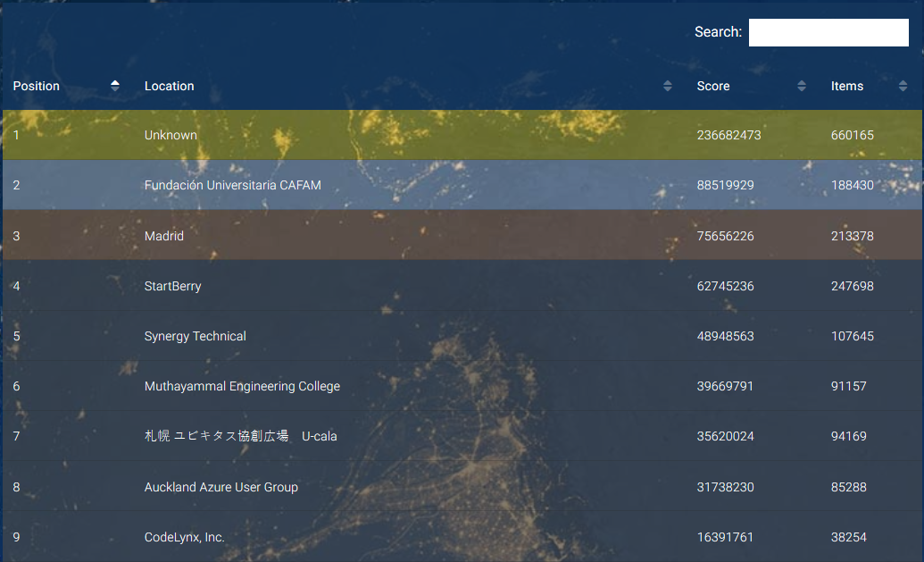Click score value 31738230
The image size is (924, 562).
(726, 487)
